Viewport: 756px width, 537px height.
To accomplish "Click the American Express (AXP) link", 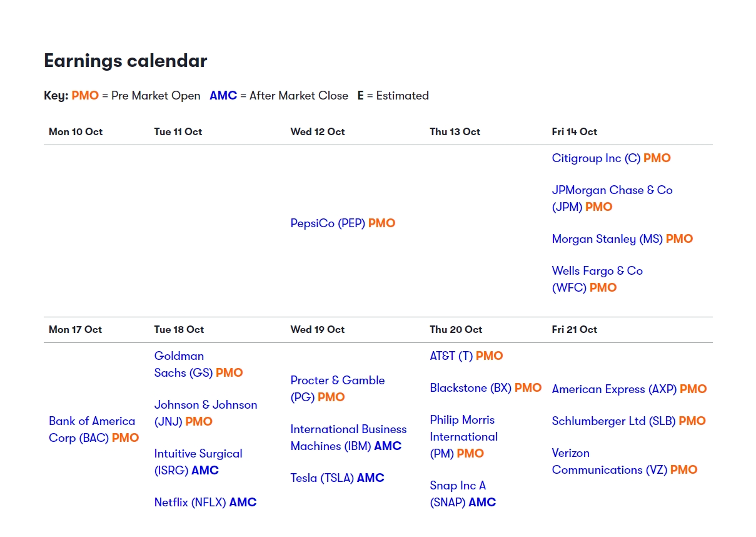I will tap(614, 389).
